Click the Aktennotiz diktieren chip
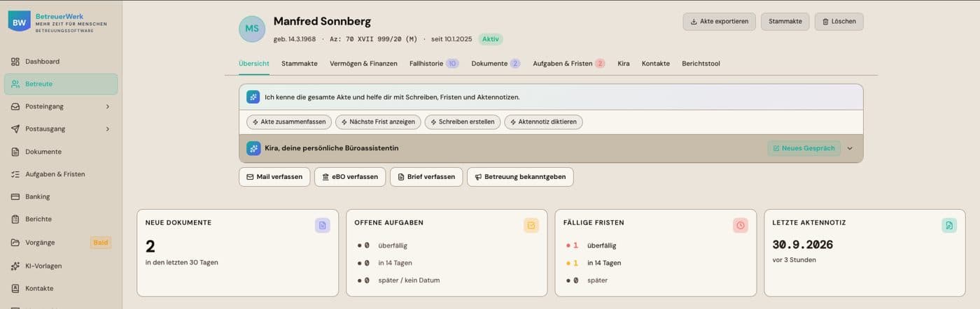Viewport: 980px width, 309px height. [x=543, y=122]
